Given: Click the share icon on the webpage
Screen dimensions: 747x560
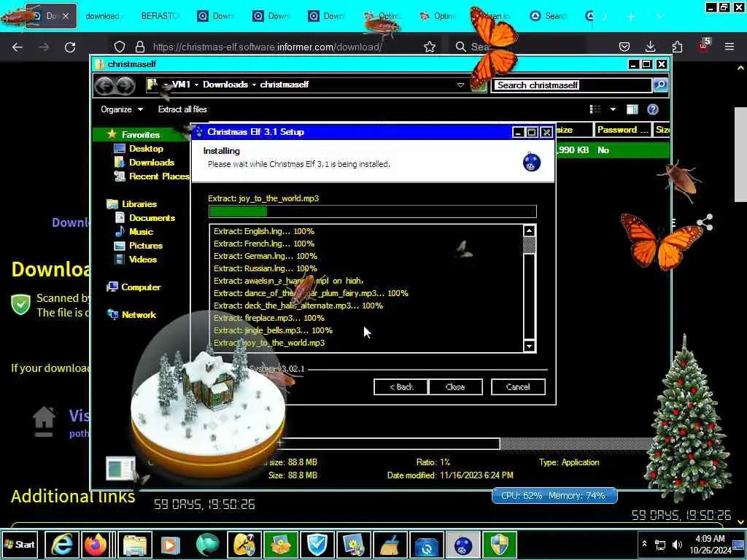Looking at the screenshot, I should (705, 222).
